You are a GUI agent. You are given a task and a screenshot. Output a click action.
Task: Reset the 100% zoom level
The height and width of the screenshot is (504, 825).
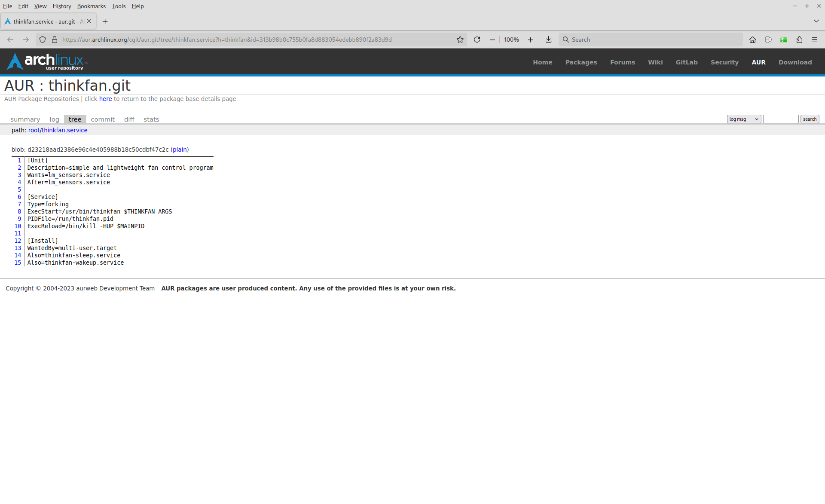click(x=511, y=40)
